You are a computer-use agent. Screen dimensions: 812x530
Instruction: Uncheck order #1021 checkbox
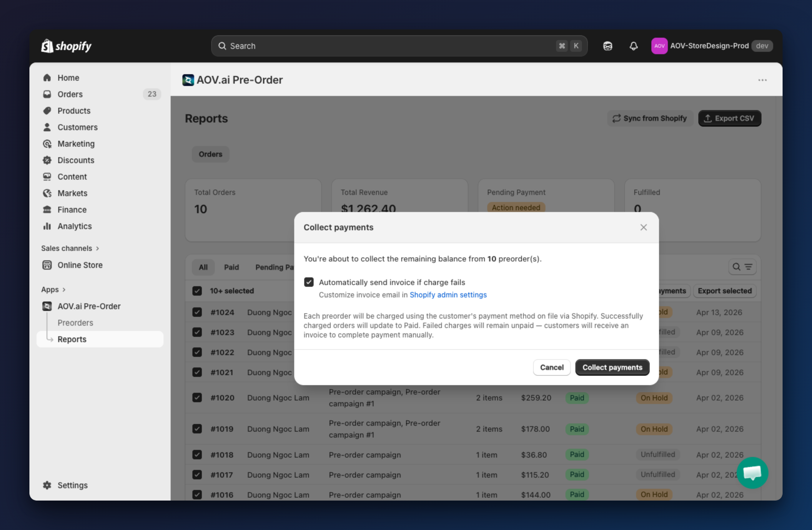point(197,372)
